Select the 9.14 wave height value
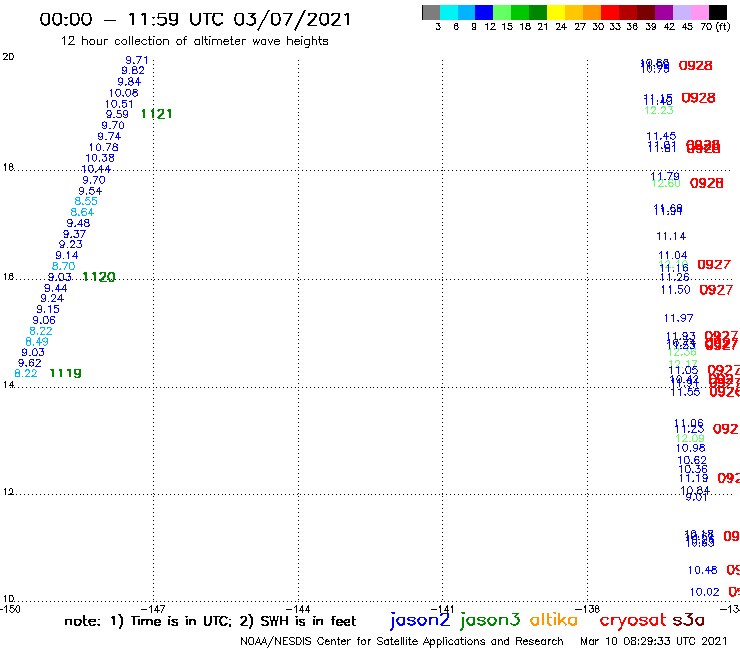Viewport: 740px width, 650px height. point(67,255)
